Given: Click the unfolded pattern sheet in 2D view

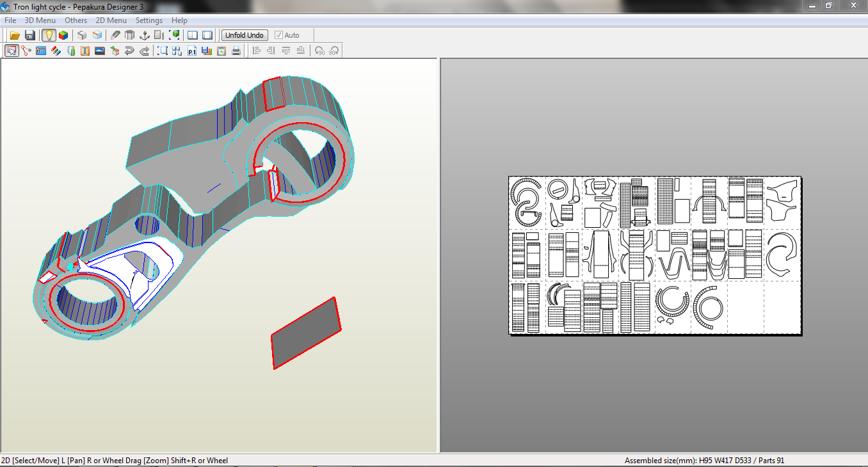Looking at the screenshot, I should point(655,255).
